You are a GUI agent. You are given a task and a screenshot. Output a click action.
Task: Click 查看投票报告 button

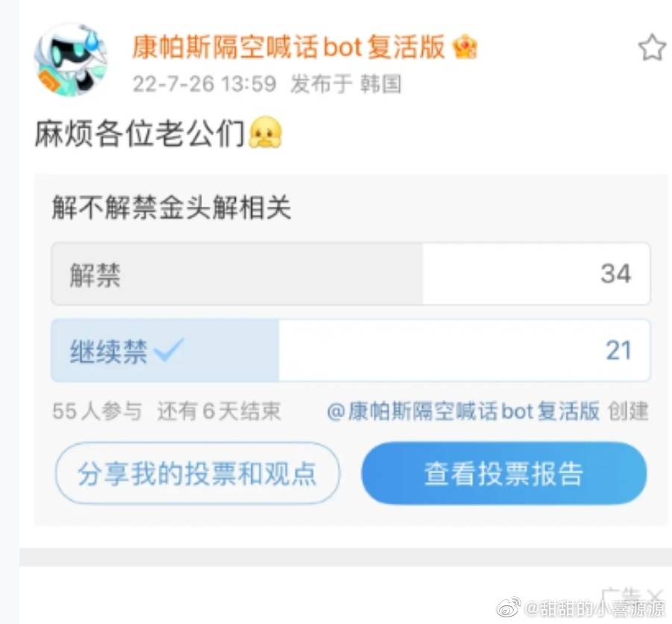(504, 473)
